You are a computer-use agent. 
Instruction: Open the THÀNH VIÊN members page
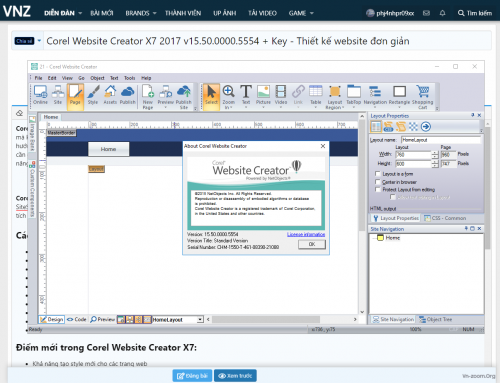(183, 13)
